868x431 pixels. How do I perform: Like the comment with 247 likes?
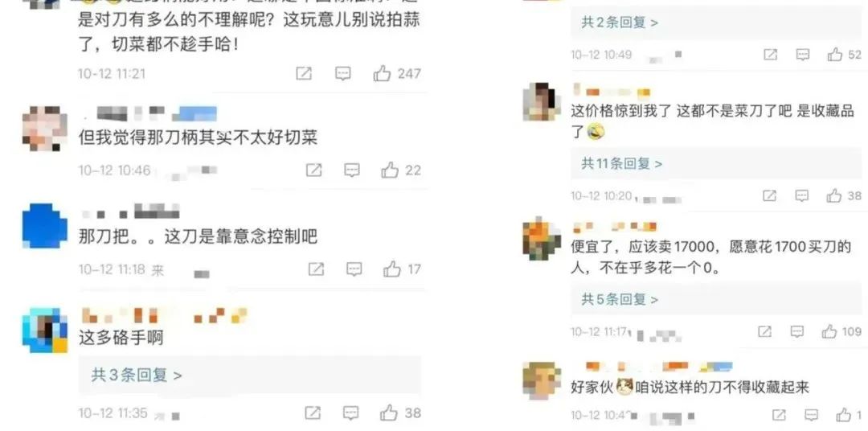(382, 73)
